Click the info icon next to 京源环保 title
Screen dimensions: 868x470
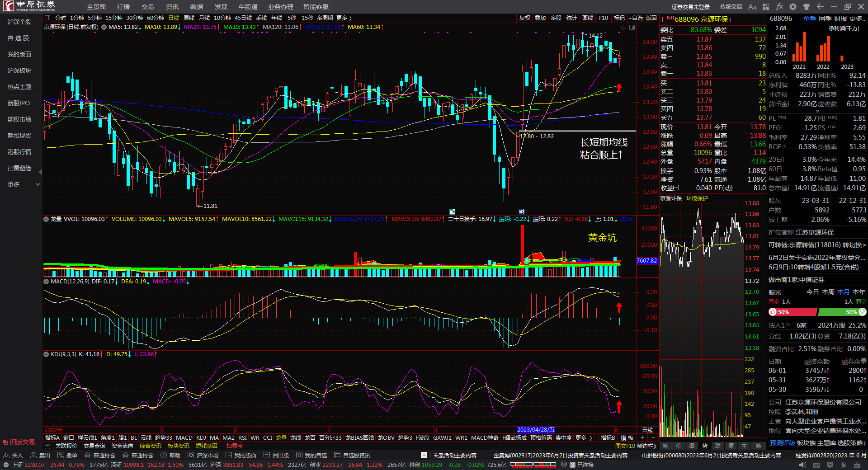(730, 19)
